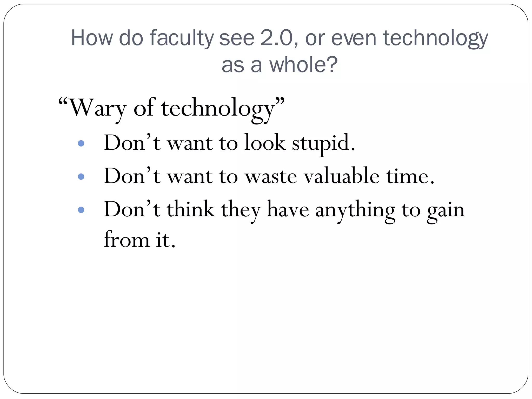The image size is (532, 399).
Task: Click the trailing text 'from it.'
Action: click(140, 240)
